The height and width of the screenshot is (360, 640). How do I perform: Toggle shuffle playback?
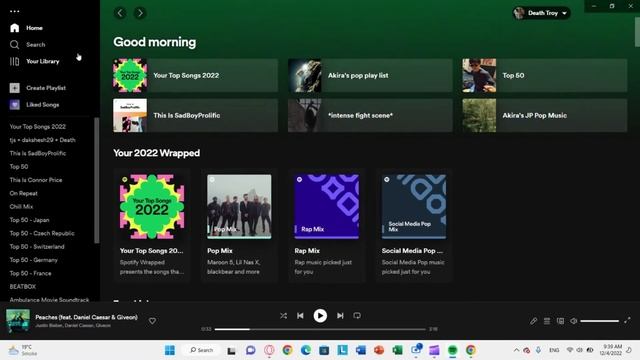(x=283, y=316)
